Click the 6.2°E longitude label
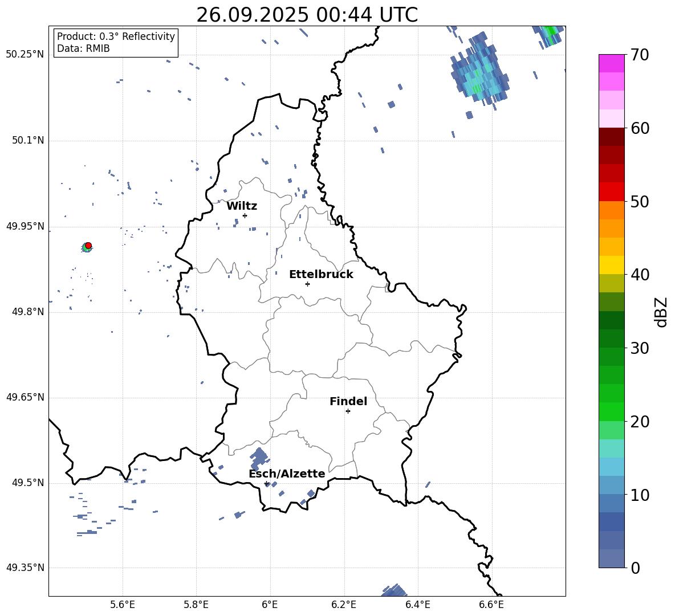The image size is (675, 616). coord(344,605)
